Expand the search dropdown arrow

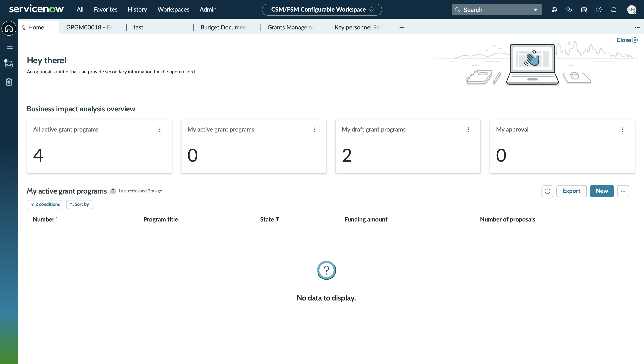536,10
